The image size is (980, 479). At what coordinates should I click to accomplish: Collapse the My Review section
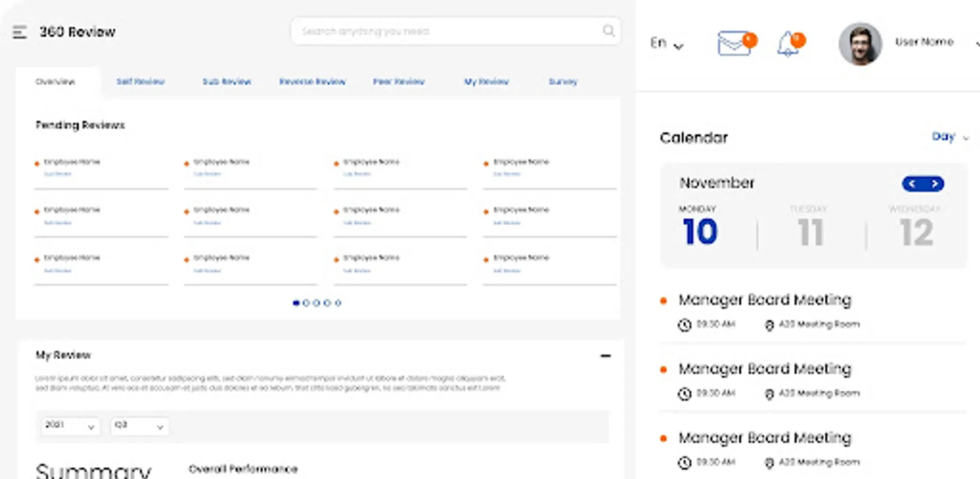(x=605, y=356)
